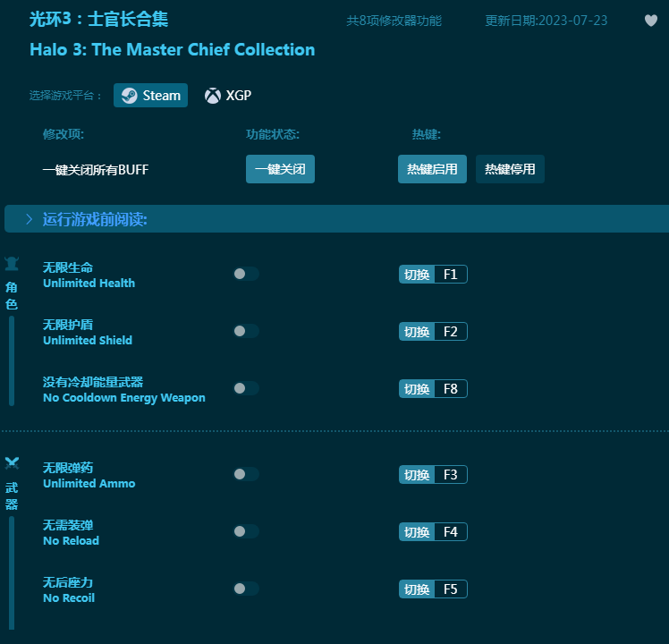Screen dimensions: 669x644
Task: Click the 武器 crossed swords icon
Action: click(x=12, y=463)
